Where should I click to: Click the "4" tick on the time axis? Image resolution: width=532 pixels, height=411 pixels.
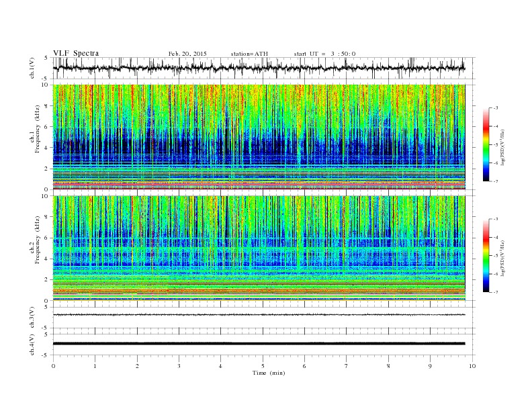[x=220, y=366]
